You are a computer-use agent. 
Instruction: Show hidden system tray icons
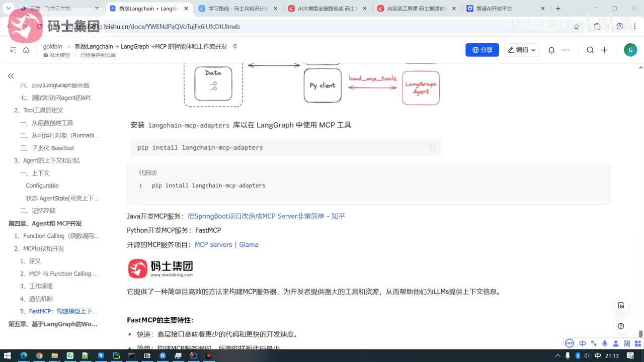[559, 355]
